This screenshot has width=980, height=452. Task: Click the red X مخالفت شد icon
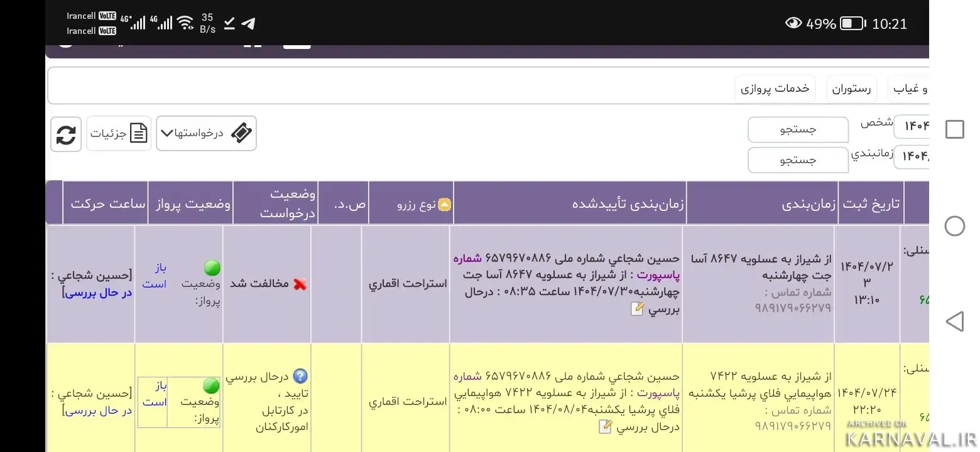coord(300,284)
